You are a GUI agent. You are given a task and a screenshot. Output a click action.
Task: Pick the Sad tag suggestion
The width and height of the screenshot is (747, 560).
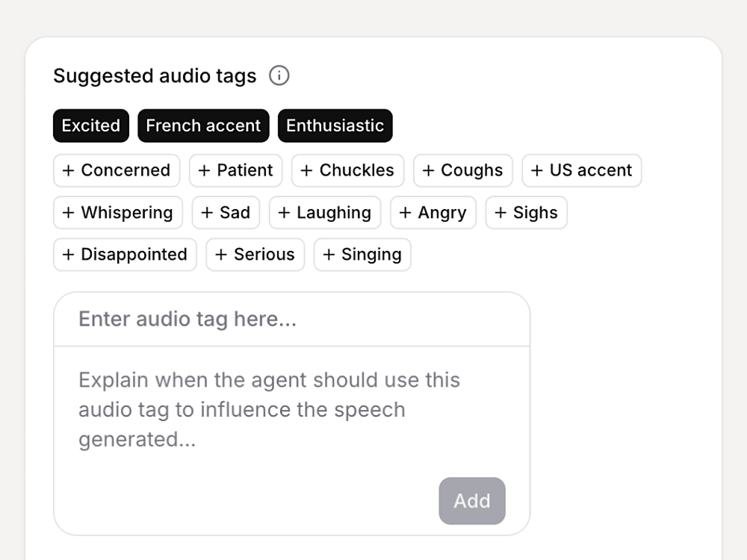226,213
